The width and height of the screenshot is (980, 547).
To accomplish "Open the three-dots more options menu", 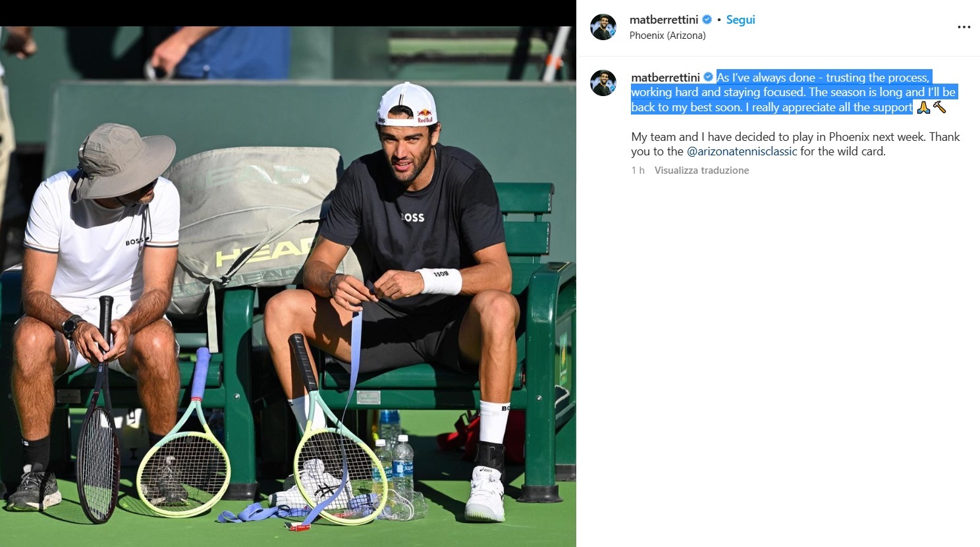I will point(964,27).
